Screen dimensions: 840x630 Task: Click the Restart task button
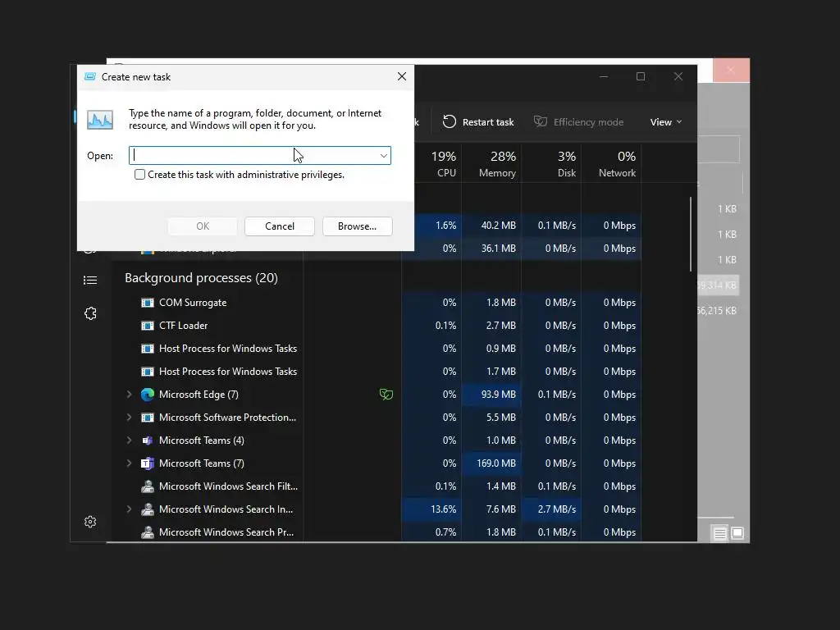(x=478, y=122)
